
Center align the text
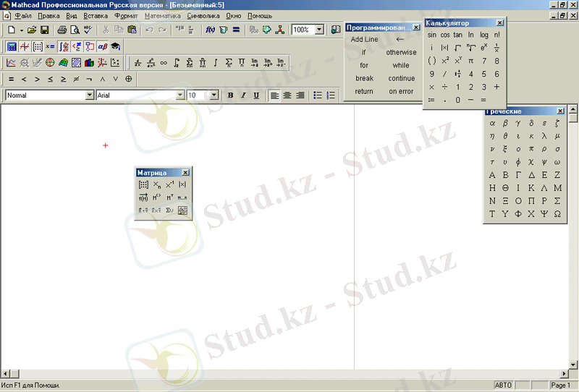(287, 95)
